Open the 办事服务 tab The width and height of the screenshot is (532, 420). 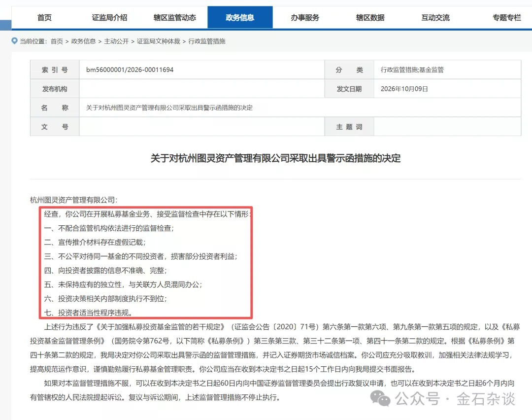[305, 18]
